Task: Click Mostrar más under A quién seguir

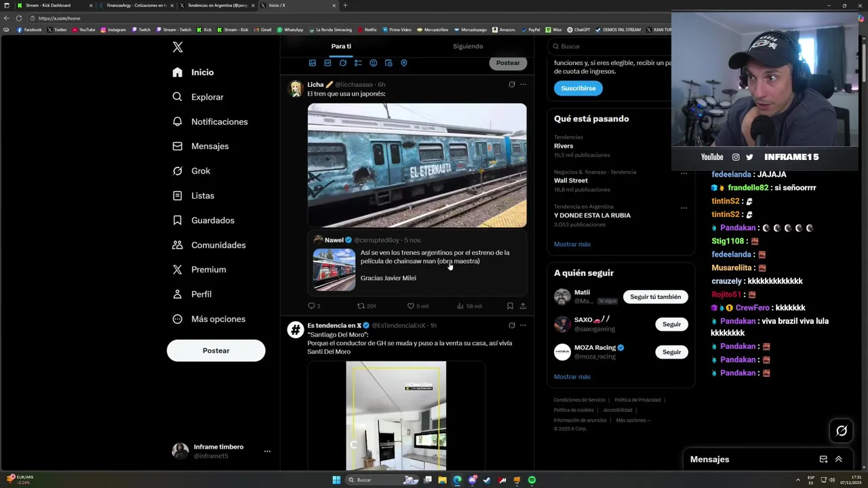Action: [x=572, y=377]
